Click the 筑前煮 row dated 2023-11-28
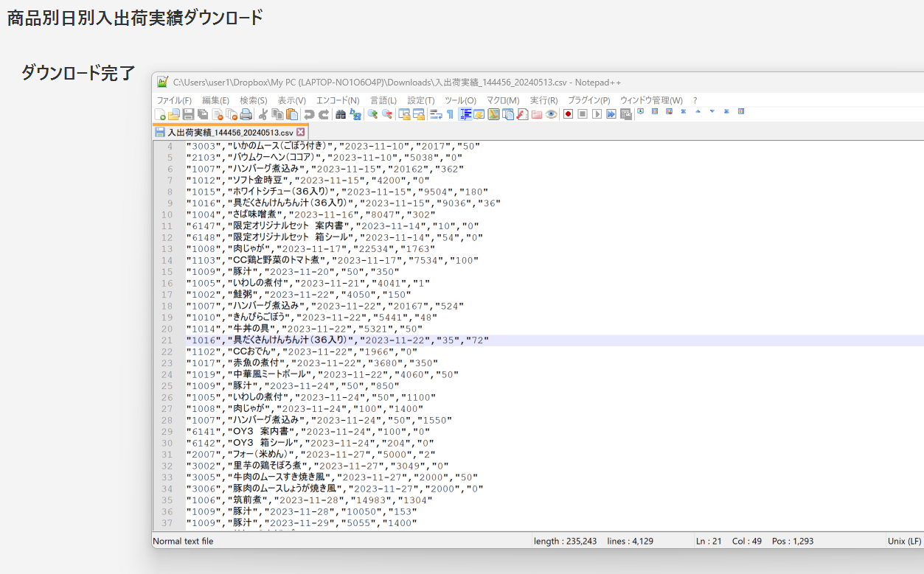Viewport: 924px width, 574px height. [x=309, y=500]
